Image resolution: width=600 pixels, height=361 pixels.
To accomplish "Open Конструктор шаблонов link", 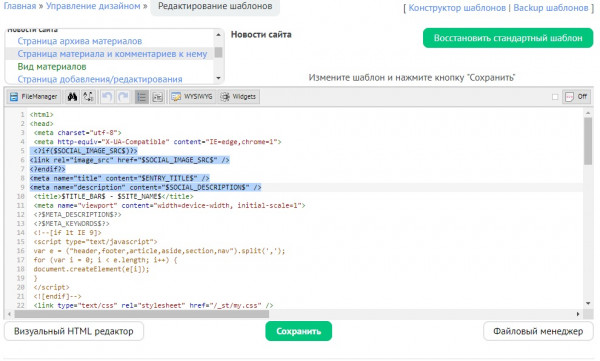I will [457, 8].
